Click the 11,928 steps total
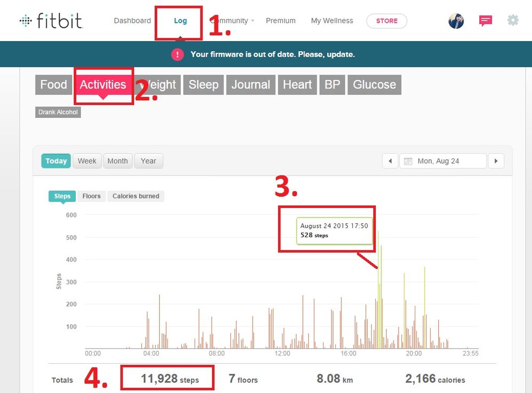Image resolution: width=532 pixels, height=393 pixels. 170,379
